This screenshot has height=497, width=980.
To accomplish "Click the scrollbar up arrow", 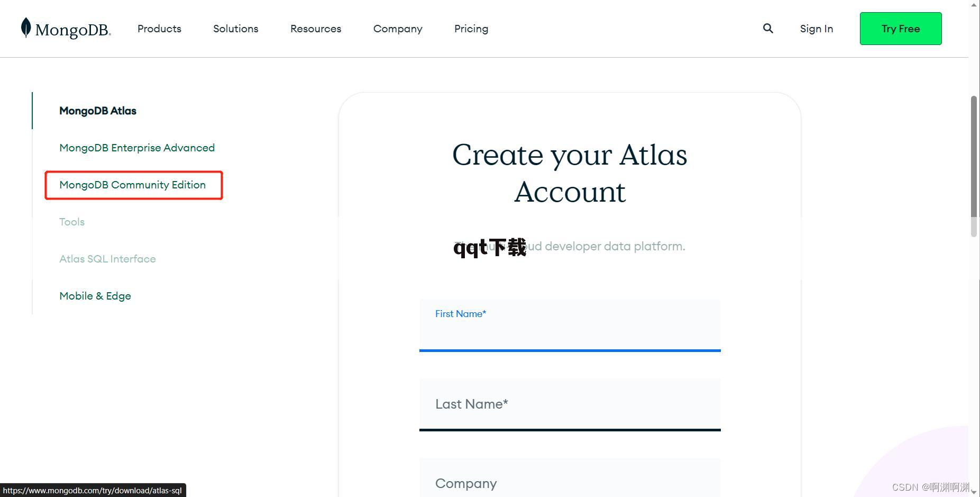I will coord(974,5).
